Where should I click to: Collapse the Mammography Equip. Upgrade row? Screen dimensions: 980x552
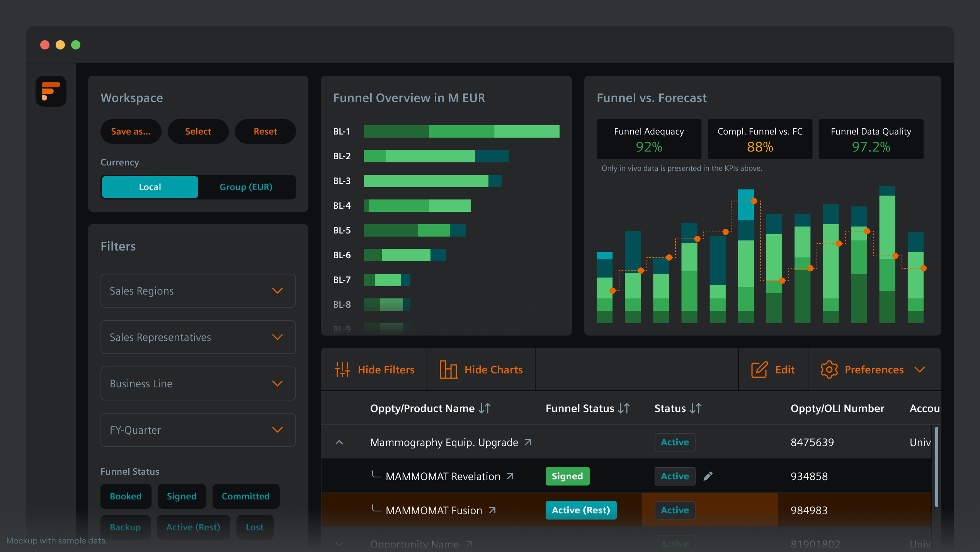click(x=339, y=442)
